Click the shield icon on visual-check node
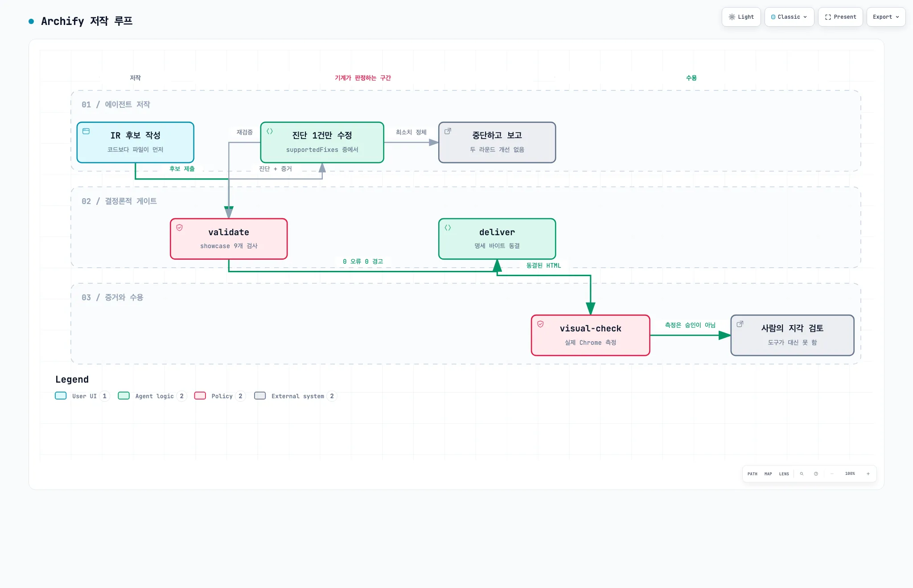This screenshot has height=588, width=913. click(540, 324)
